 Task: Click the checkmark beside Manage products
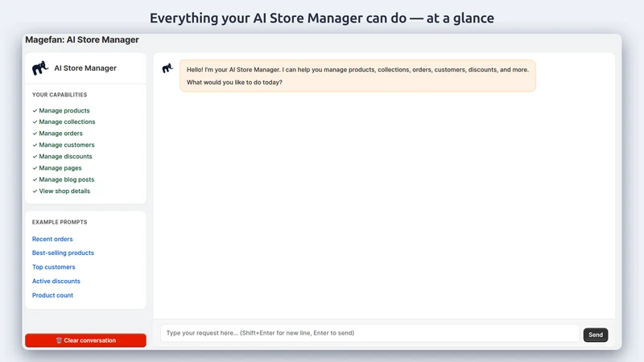point(35,110)
